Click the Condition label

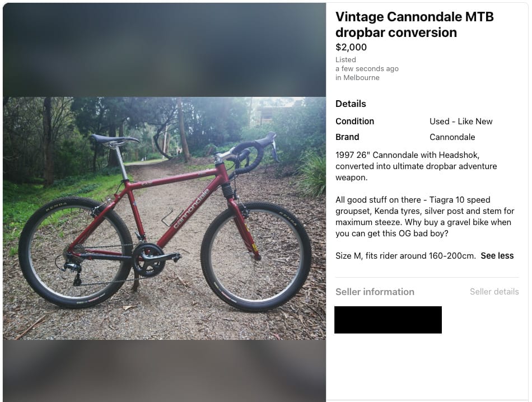click(354, 121)
